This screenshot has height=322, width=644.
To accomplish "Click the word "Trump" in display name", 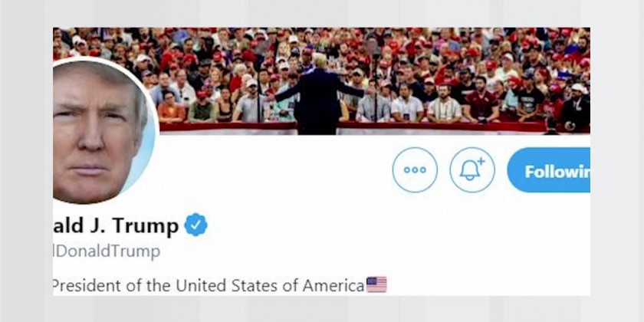I will point(146,226).
